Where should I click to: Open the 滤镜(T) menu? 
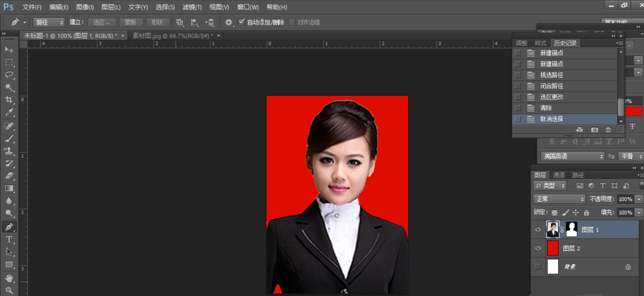(192, 7)
